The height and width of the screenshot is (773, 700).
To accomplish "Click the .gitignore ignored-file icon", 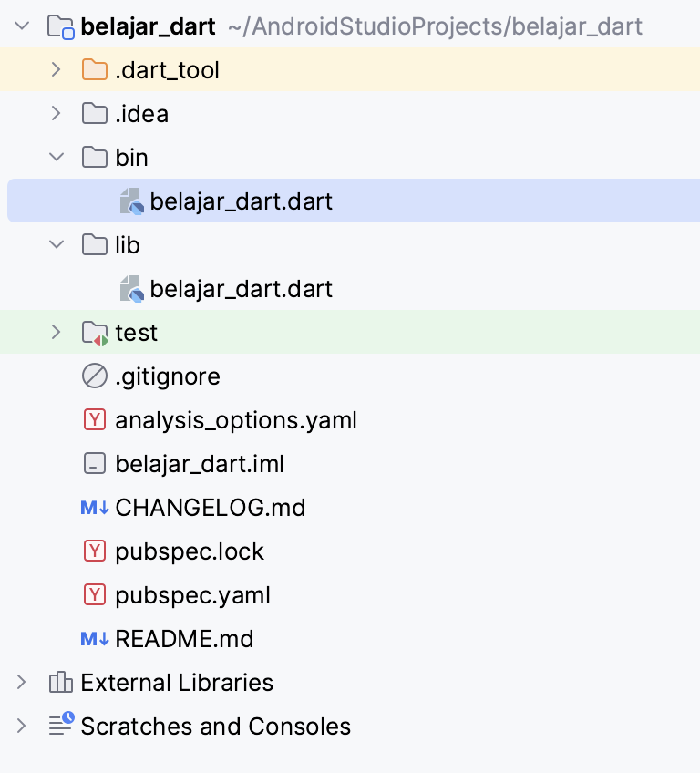I will [95, 376].
